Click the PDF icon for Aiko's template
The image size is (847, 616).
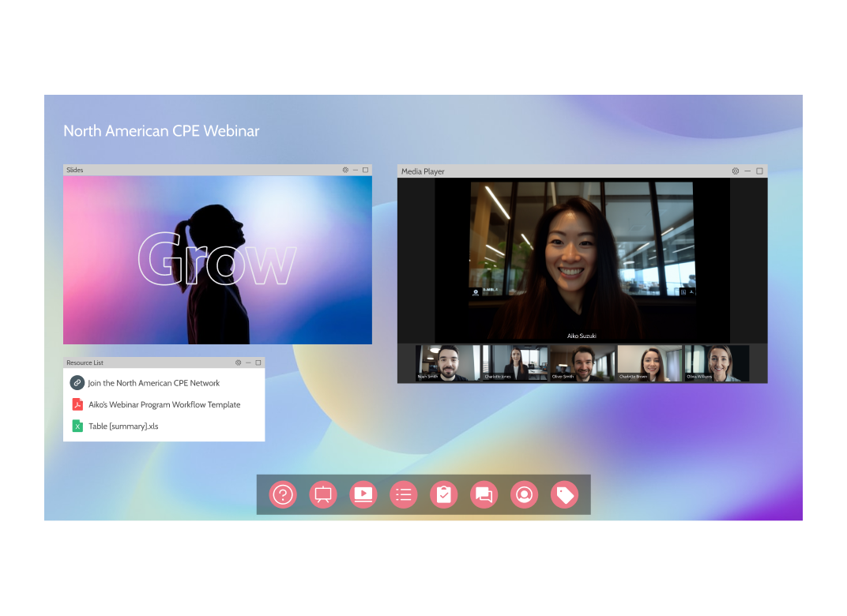coord(77,404)
